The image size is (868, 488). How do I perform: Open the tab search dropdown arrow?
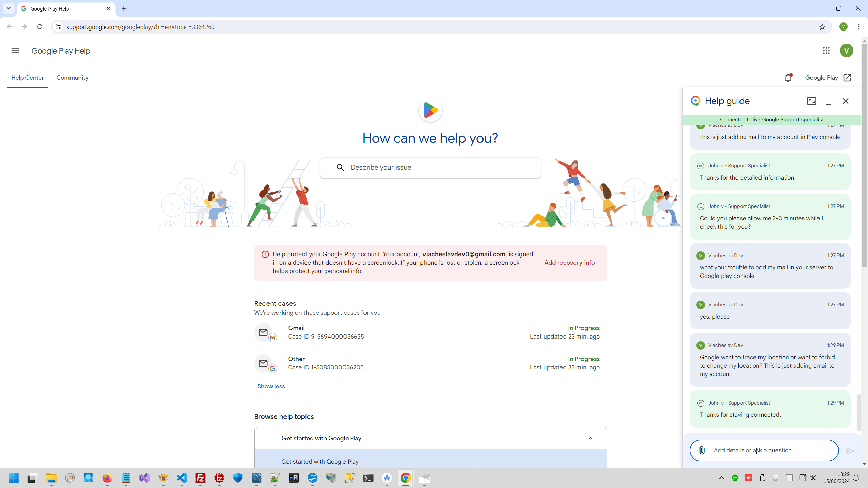coord(8,8)
